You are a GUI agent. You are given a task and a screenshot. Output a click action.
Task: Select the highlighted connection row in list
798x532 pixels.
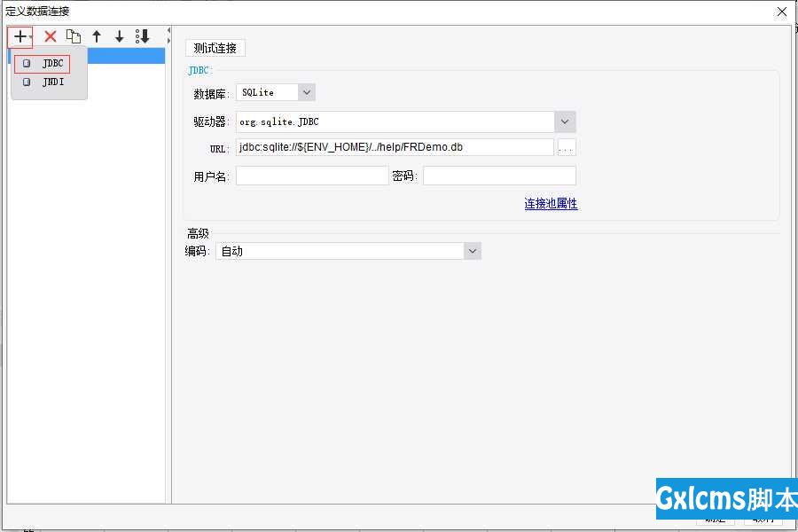coord(126,56)
